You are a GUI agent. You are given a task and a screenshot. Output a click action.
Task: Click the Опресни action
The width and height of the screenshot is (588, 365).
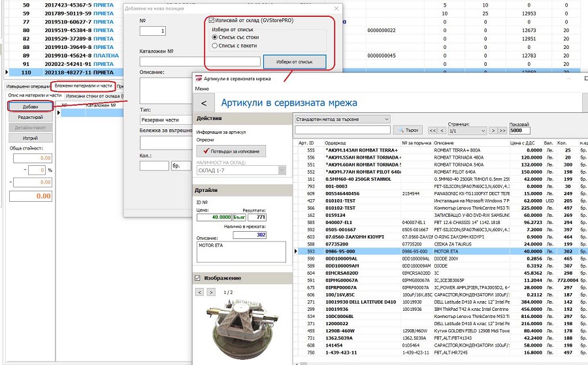(204, 140)
